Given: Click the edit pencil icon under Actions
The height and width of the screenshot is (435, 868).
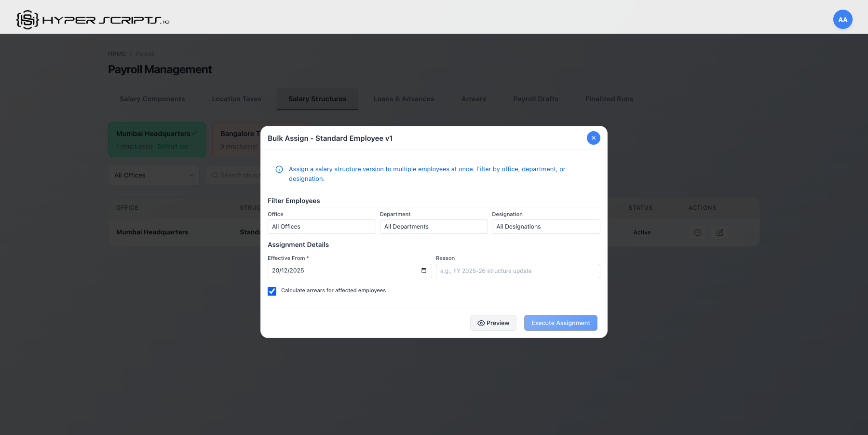Looking at the screenshot, I should [x=719, y=232].
